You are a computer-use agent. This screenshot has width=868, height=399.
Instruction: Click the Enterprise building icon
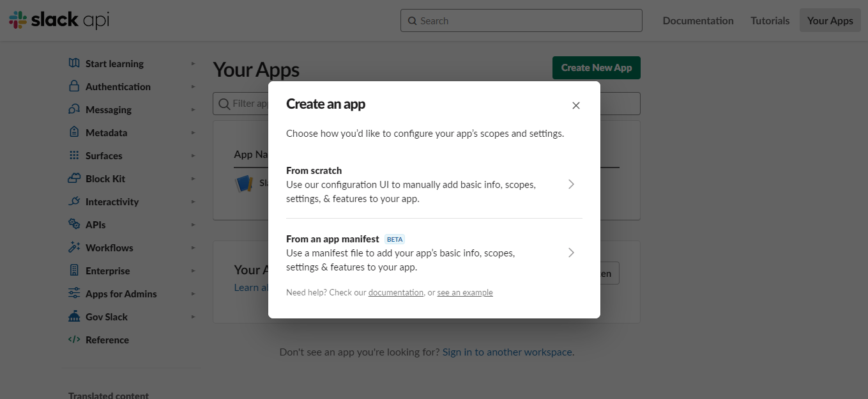tap(74, 270)
